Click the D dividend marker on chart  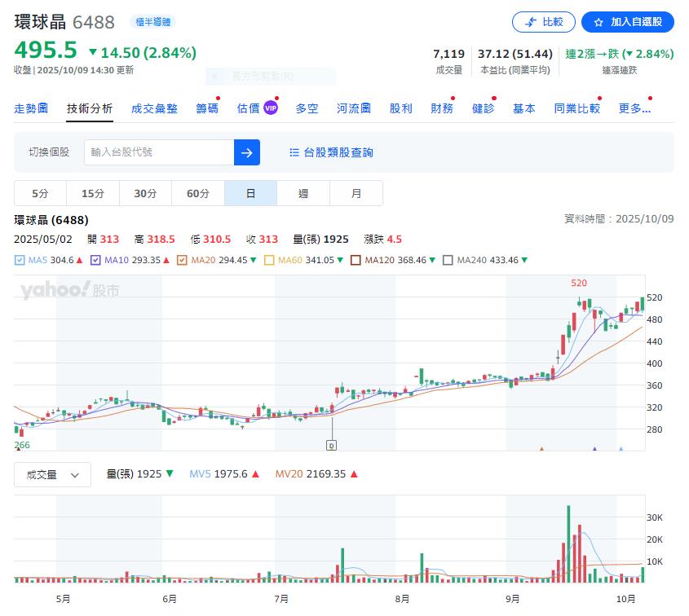[331, 446]
